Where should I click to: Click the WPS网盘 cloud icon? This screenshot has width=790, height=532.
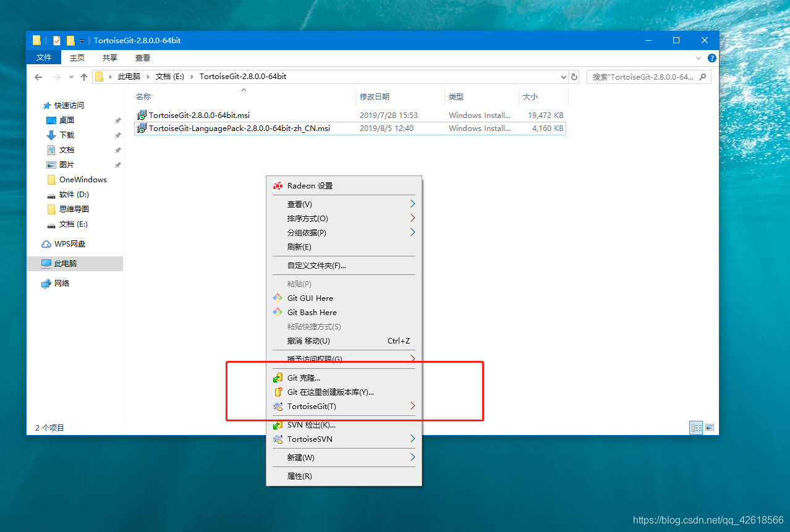tap(46, 244)
